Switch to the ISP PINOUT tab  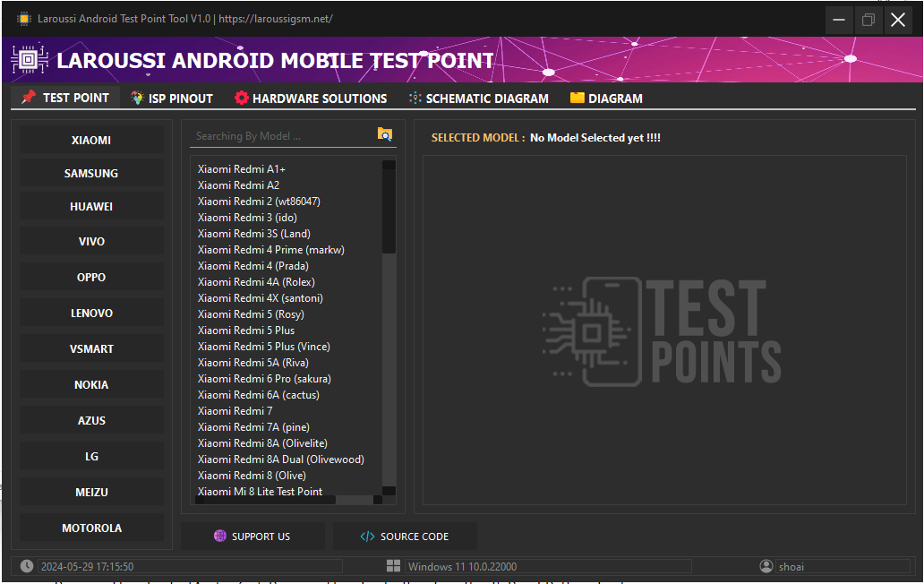point(171,98)
